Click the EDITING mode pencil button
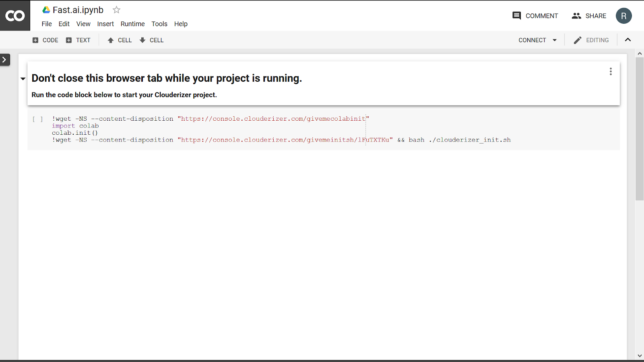Image resolution: width=644 pixels, height=362 pixels. click(591, 40)
